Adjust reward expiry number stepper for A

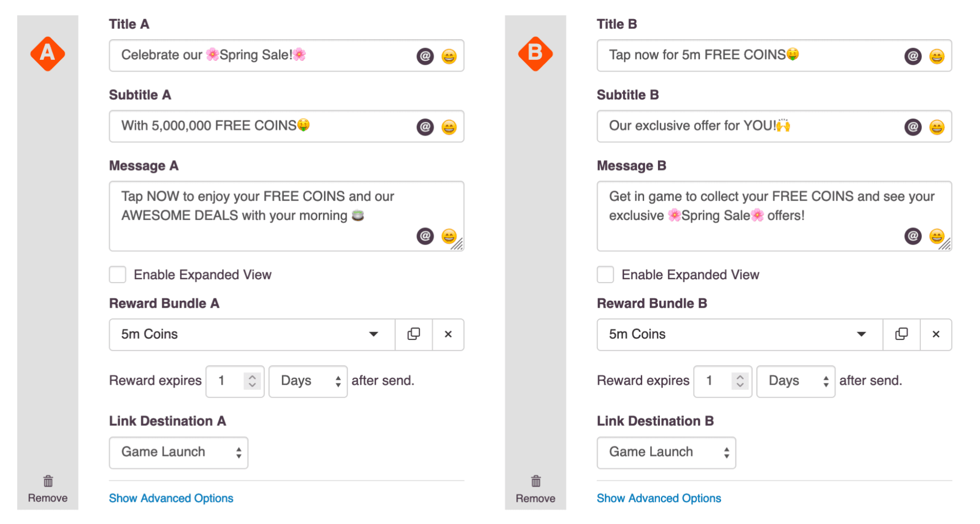(252, 381)
